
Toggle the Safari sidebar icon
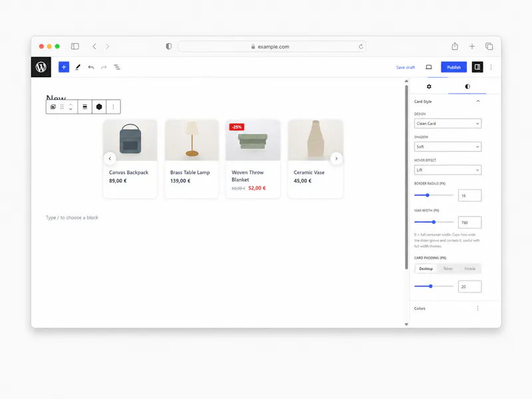75,47
